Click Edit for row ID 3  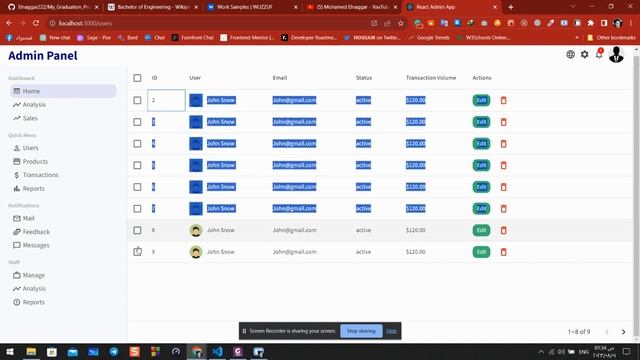pos(481,122)
